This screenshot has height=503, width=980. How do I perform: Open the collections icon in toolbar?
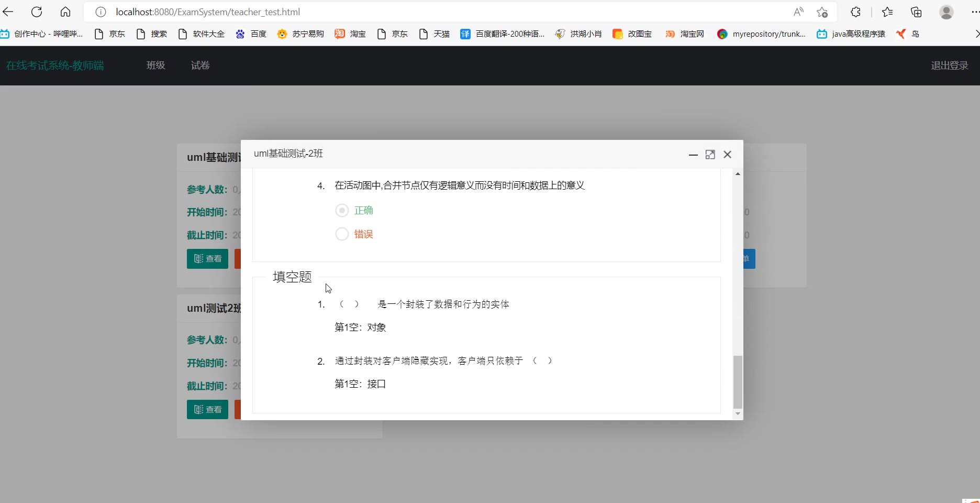(x=916, y=12)
